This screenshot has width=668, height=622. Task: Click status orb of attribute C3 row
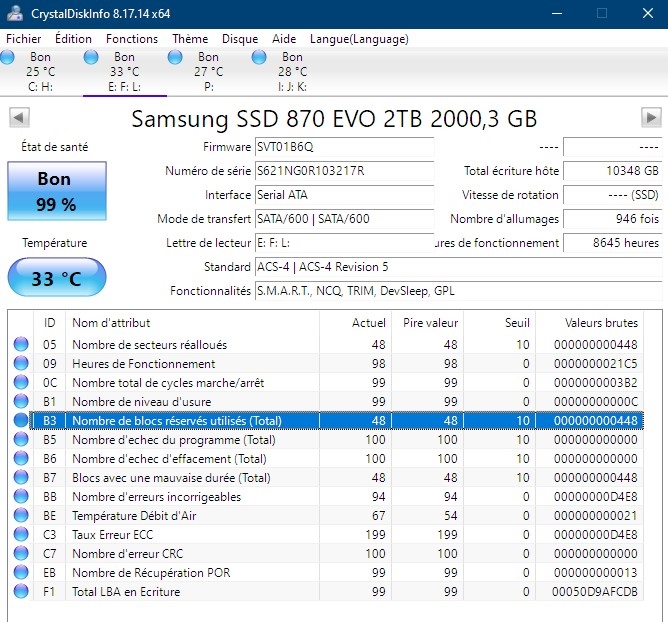pos(21,534)
